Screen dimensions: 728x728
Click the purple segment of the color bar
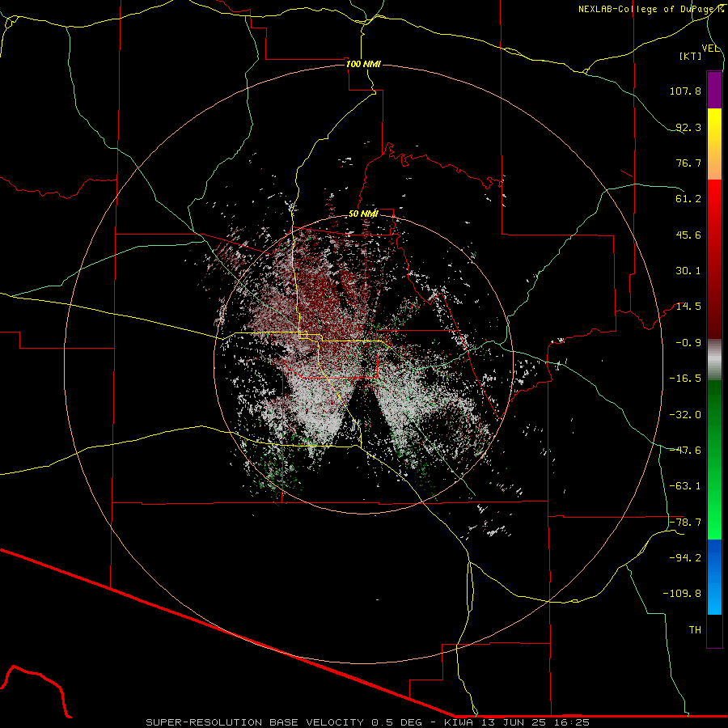pyautogui.click(x=714, y=90)
